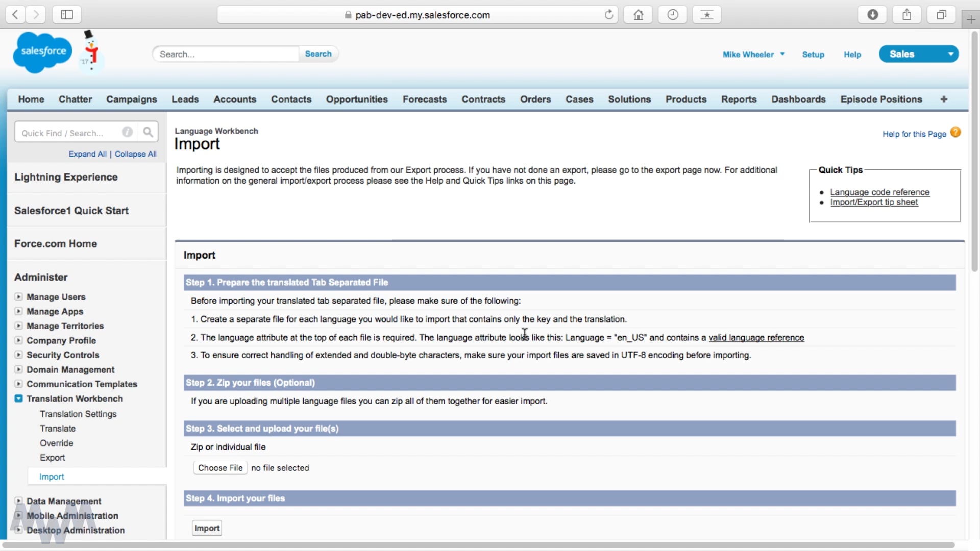The width and height of the screenshot is (980, 551).
Task: Select the Translation Workbench tree item
Action: [74, 398]
